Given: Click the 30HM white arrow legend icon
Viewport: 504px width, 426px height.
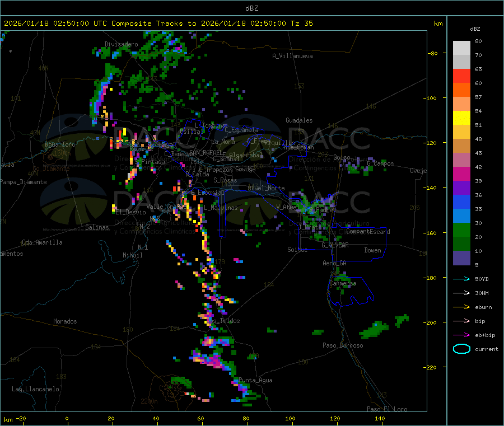Looking at the screenshot, I should pos(461,293).
